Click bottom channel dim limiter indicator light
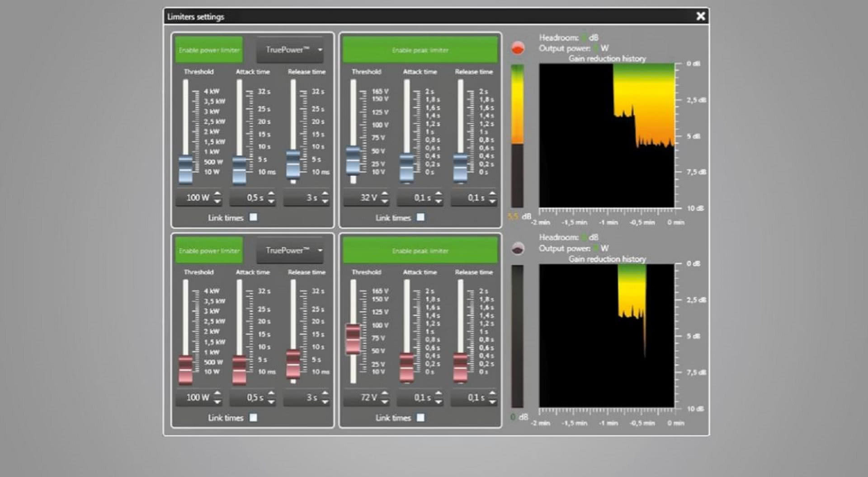The image size is (868, 477). click(518, 248)
